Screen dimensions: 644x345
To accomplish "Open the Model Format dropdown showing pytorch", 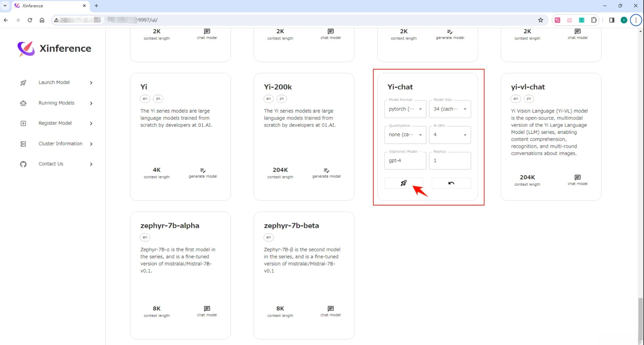I will click(x=405, y=109).
